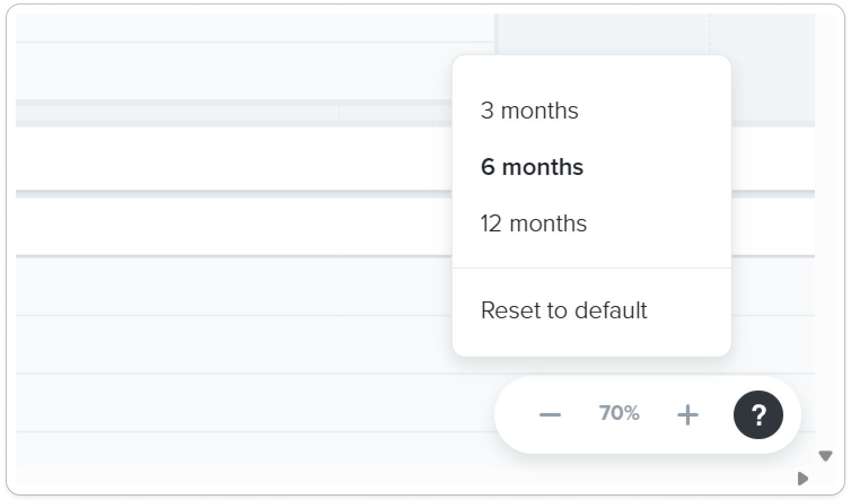Click the upper white timeline row
The height and width of the screenshot is (504, 851).
(x=415, y=159)
